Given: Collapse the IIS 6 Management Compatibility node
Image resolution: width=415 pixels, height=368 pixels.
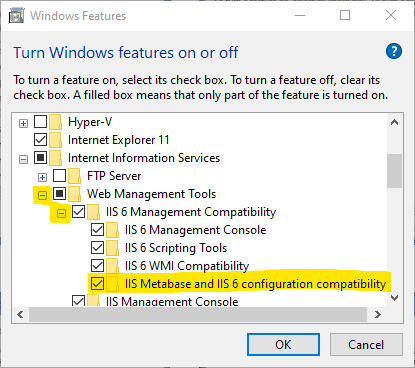Looking at the screenshot, I should pos(61,213).
